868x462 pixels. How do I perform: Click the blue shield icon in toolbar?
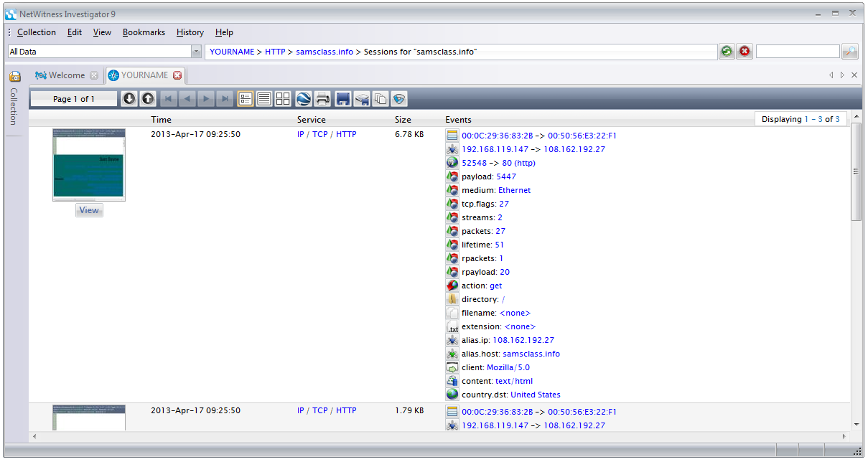(399, 99)
